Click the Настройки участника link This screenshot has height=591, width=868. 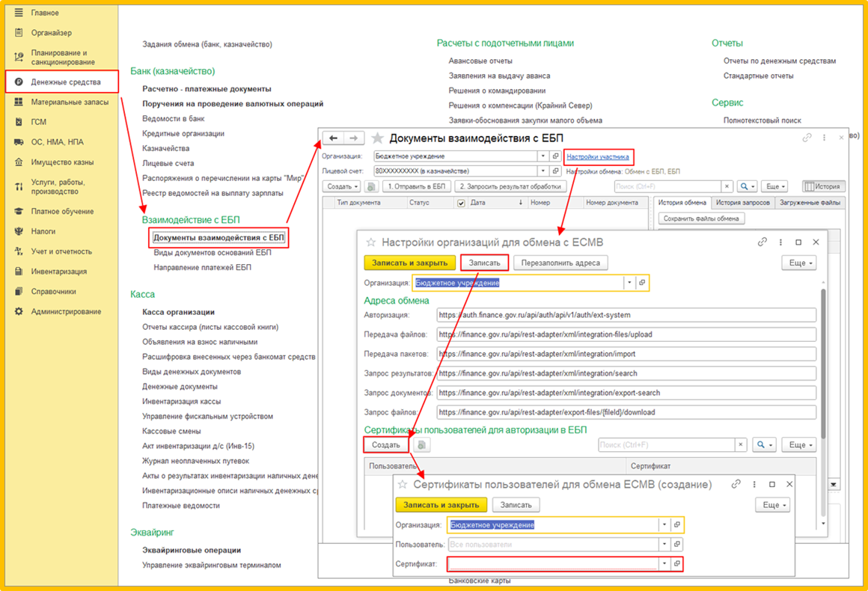(x=597, y=156)
